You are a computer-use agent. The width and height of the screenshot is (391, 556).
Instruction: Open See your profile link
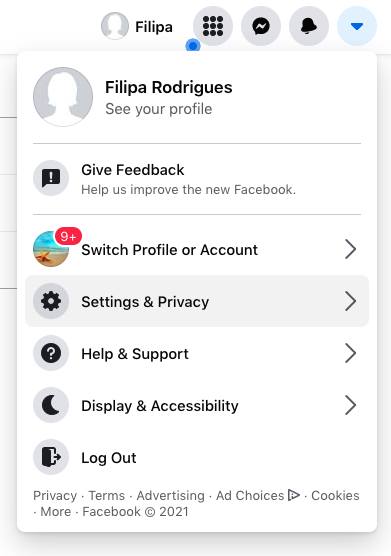point(158,109)
